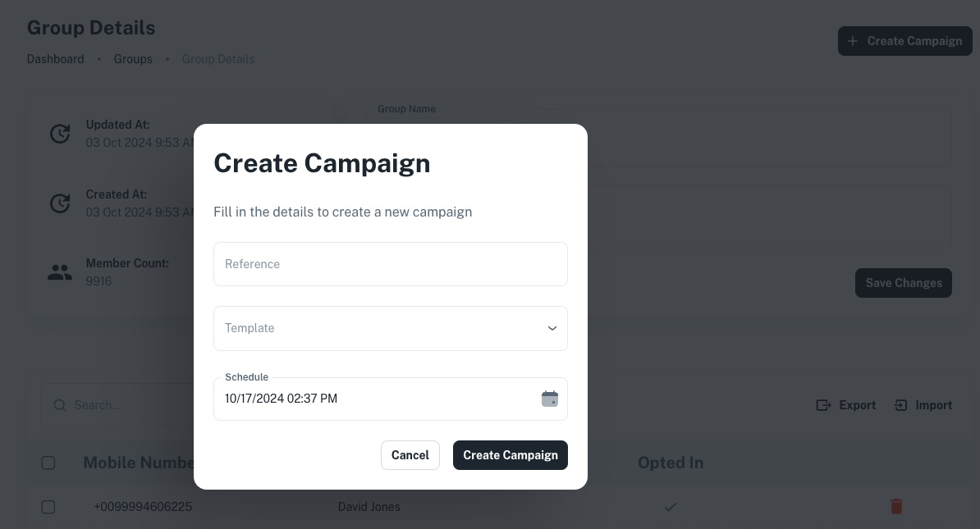Check the +0099994606225 row checkbox
The height and width of the screenshot is (529, 980).
(x=48, y=507)
